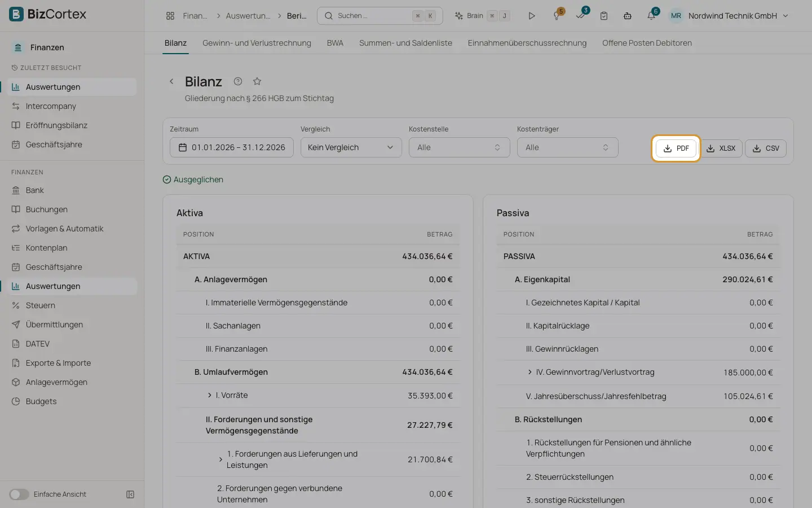Expand IV. Gewinnvortrag/Verlustvortrag row
This screenshot has width=812, height=508.
click(x=530, y=372)
